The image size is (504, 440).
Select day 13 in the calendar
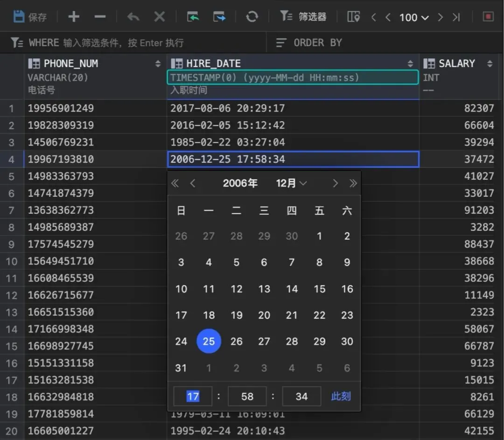(264, 289)
